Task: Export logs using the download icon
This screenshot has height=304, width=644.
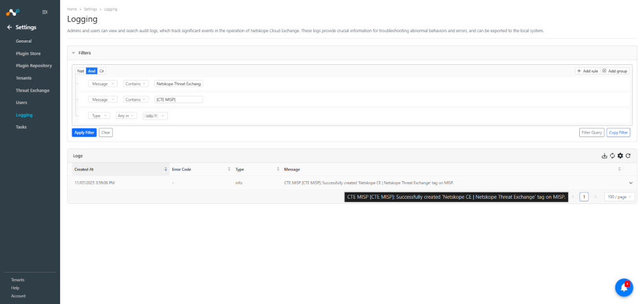Action: coord(604,155)
